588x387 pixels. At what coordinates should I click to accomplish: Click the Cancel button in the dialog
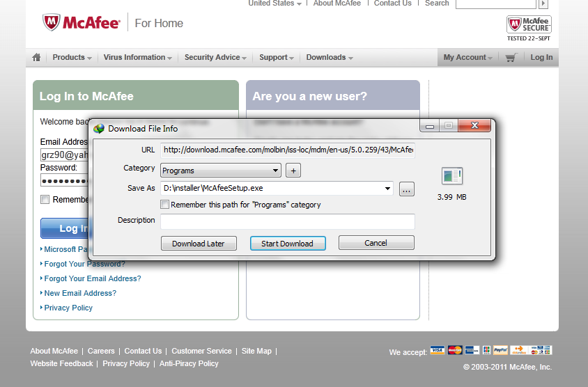376,243
